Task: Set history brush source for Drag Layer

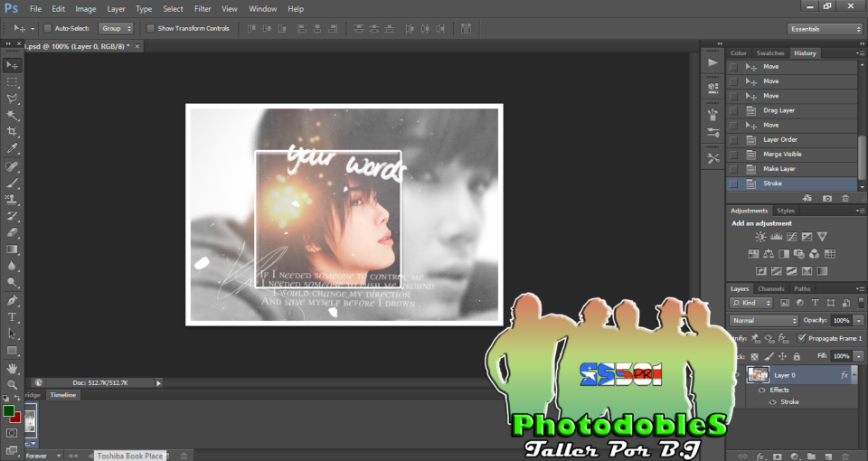Action: click(x=733, y=110)
